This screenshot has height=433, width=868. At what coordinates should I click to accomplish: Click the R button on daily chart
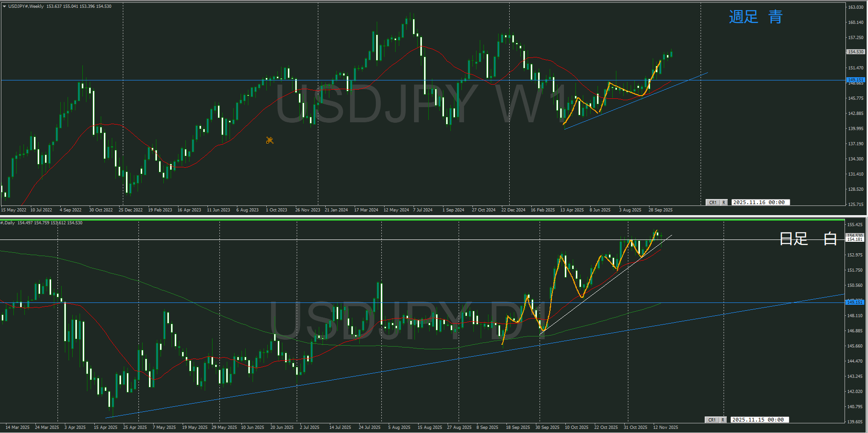click(723, 420)
